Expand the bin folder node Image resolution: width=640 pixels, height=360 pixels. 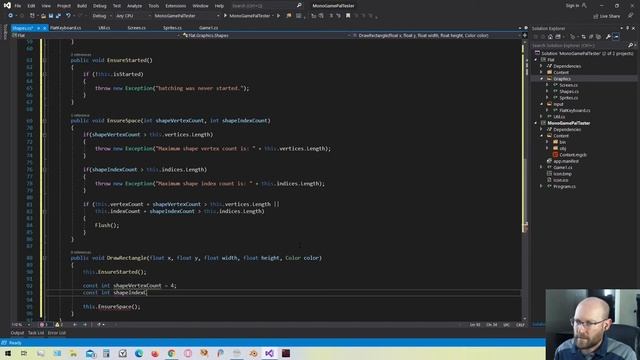coord(547,142)
